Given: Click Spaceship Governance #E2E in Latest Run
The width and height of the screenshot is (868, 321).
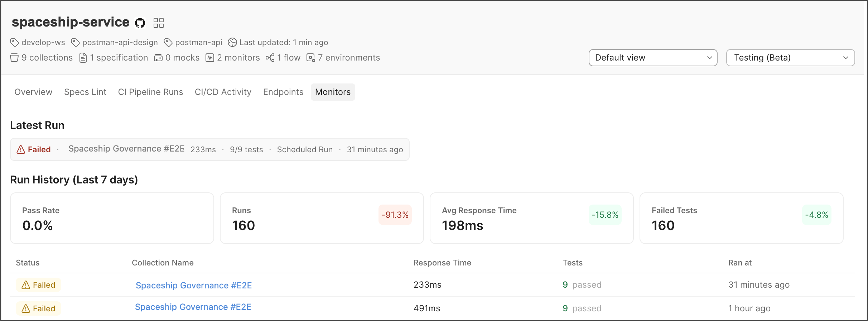Looking at the screenshot, I should 126,149.
